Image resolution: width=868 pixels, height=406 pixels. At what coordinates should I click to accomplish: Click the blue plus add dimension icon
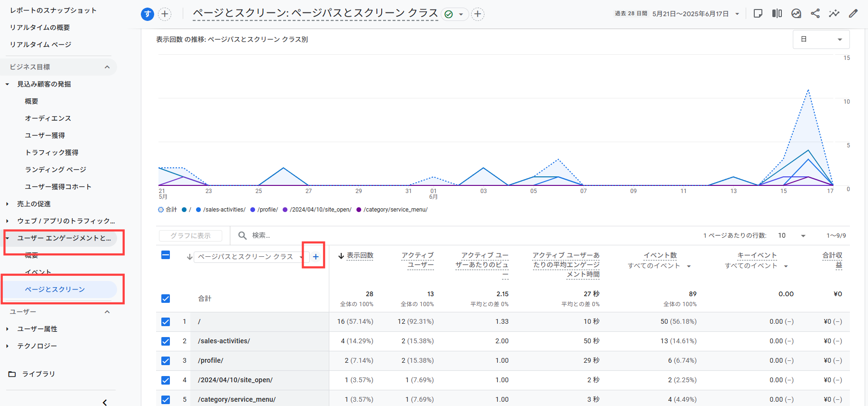(316, 257)
